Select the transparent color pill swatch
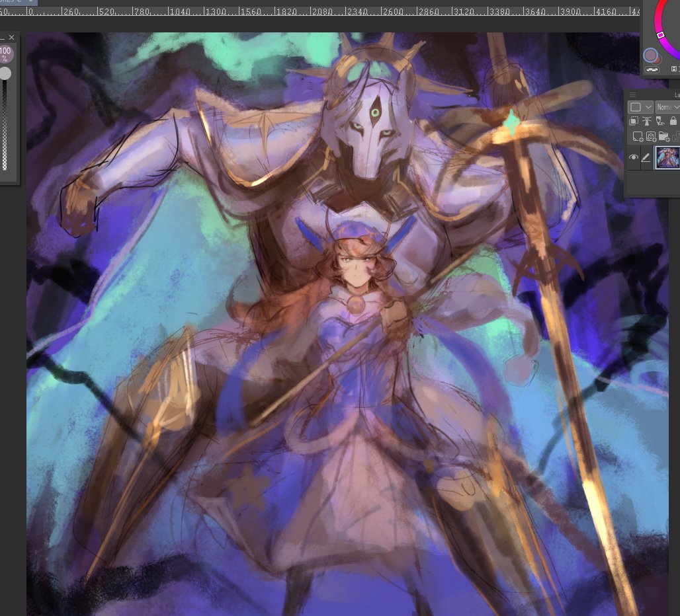The width and height of the screenshot is (680, 616). [x=652, y=69]
